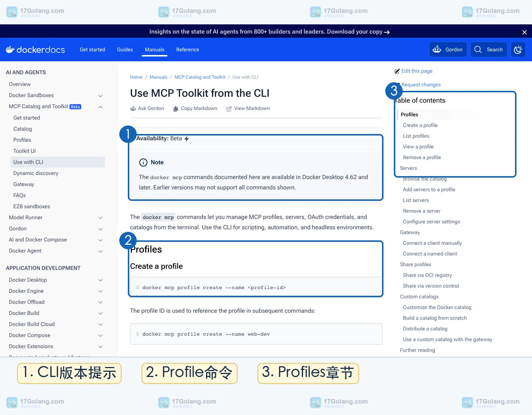Open Toolkit UI sidebar page
This screenshot has height=415, width=532.
[x=24, y=151]
